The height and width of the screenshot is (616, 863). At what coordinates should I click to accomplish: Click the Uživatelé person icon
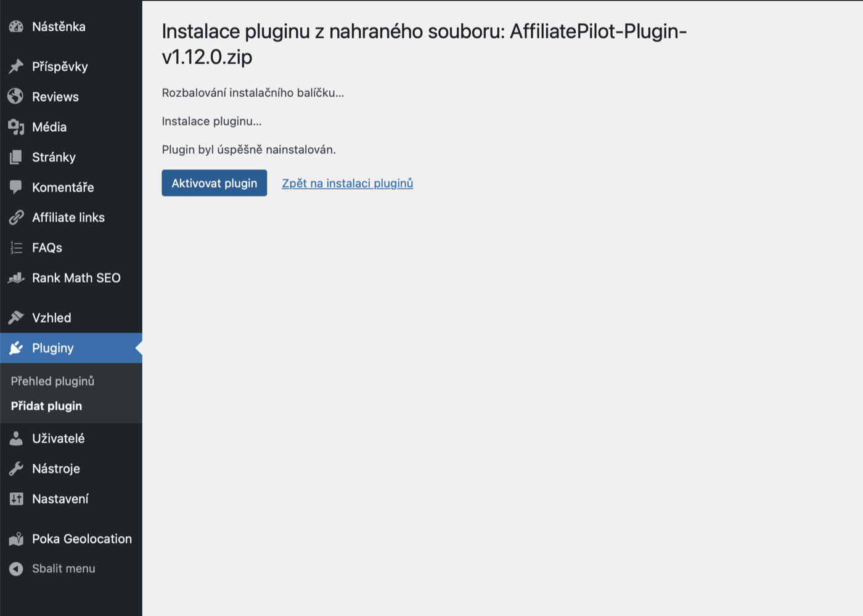[16, 439]
